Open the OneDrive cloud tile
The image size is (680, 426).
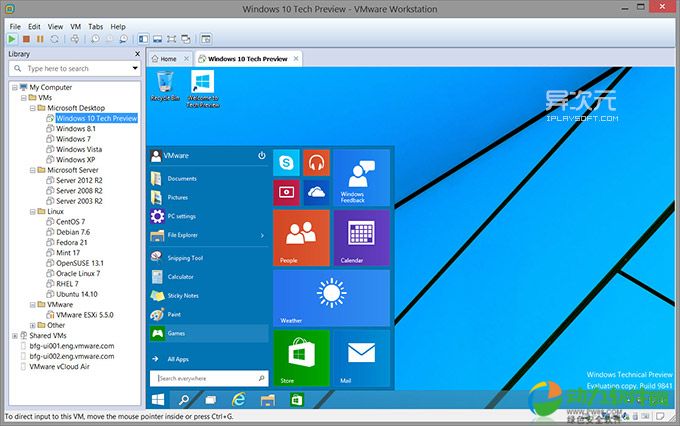316,192
